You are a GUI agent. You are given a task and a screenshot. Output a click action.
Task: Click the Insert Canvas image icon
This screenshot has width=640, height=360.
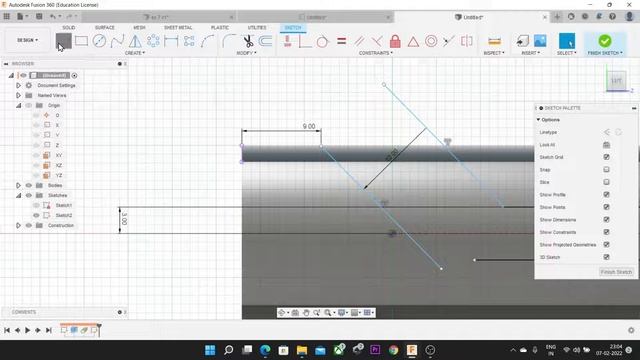540,41
